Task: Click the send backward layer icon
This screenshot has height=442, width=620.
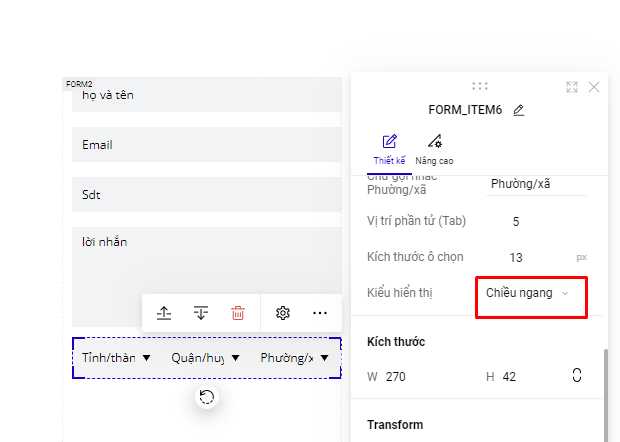Action: 201,313
